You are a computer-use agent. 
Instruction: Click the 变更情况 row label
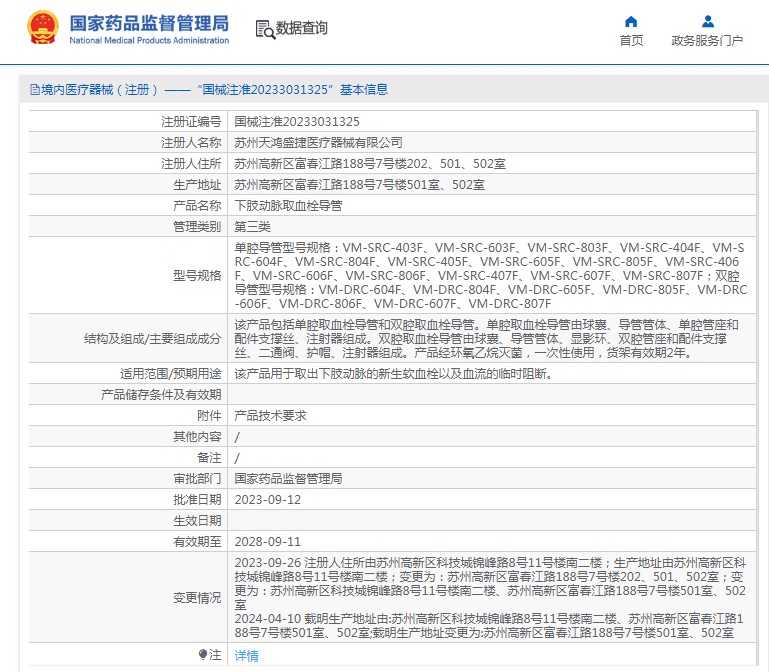tap(197, 597)
